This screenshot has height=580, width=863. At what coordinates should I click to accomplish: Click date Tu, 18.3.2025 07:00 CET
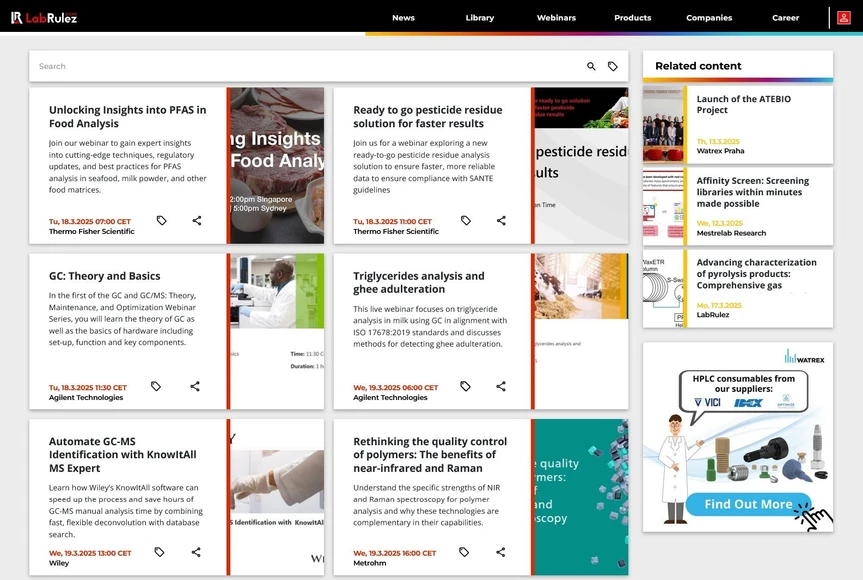pyautogui.click(x=90, y=222)
